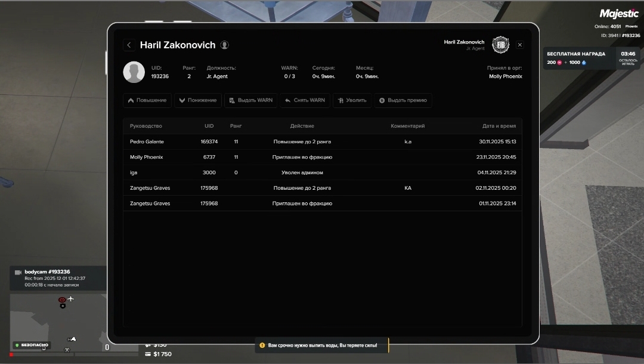Screen dimensions: 644x364
Task: Select the Molly Phoenix entry in the log table
Action: (146, 158)
